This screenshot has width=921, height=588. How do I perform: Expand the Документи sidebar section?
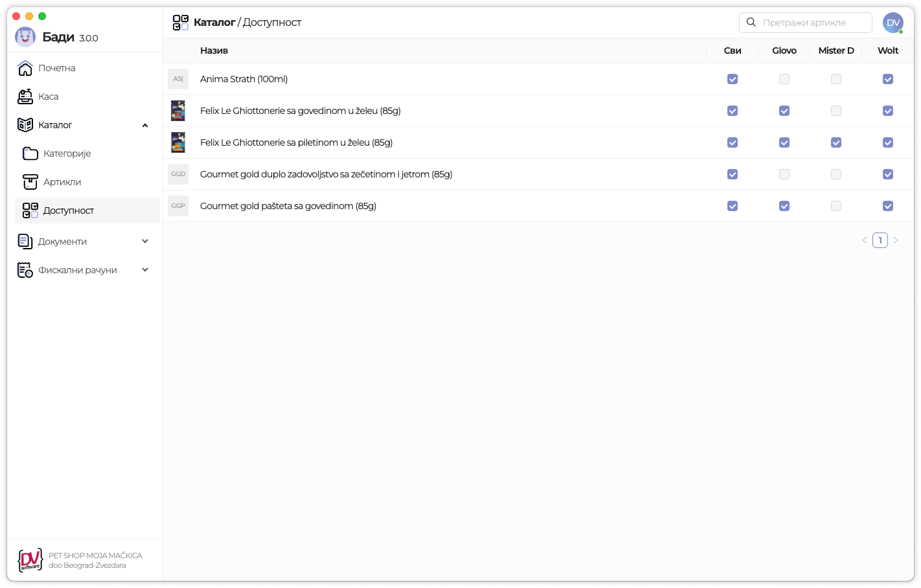[x=145, y=242]
